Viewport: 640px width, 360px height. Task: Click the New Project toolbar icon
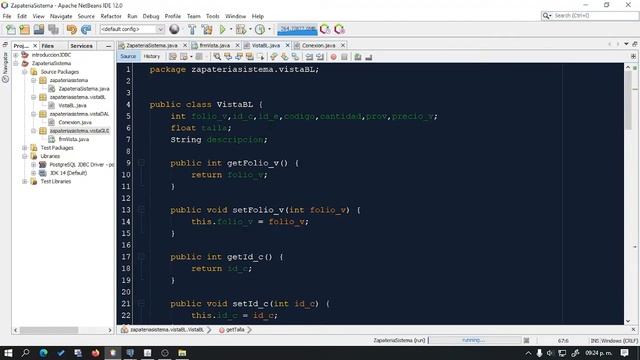point(24,29)
